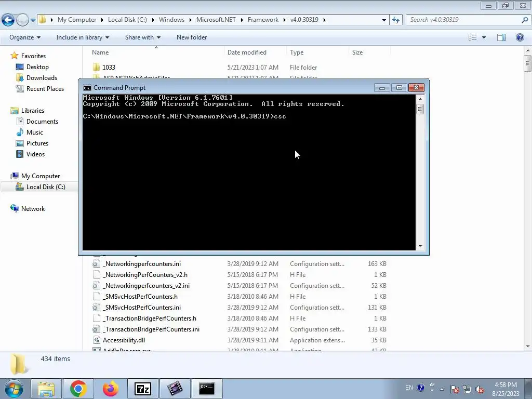Show the preview pane icon

(501, 37)
